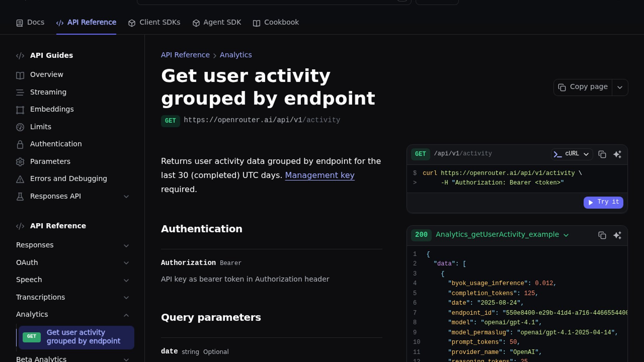Click the sparkle AI icon on response panel
Viewport: 644px width, 362px height.
618,235
